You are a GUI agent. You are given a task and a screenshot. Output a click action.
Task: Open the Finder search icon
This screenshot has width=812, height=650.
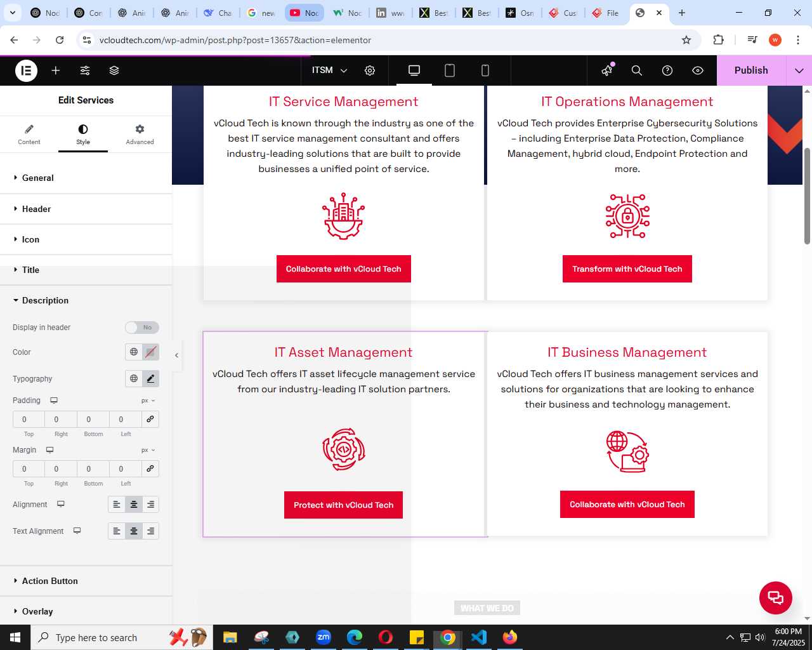click(x=637, y=70)
